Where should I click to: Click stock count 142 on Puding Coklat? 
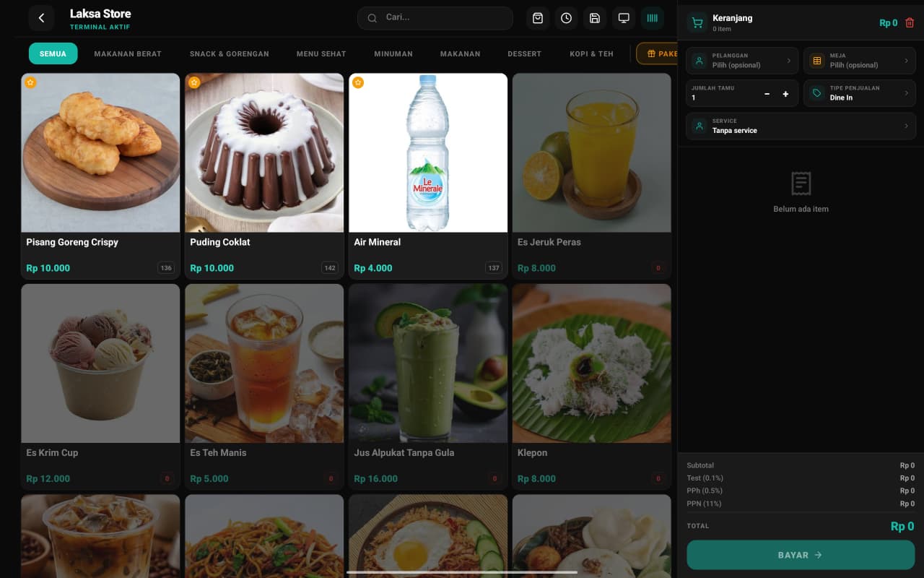point(330,268)
